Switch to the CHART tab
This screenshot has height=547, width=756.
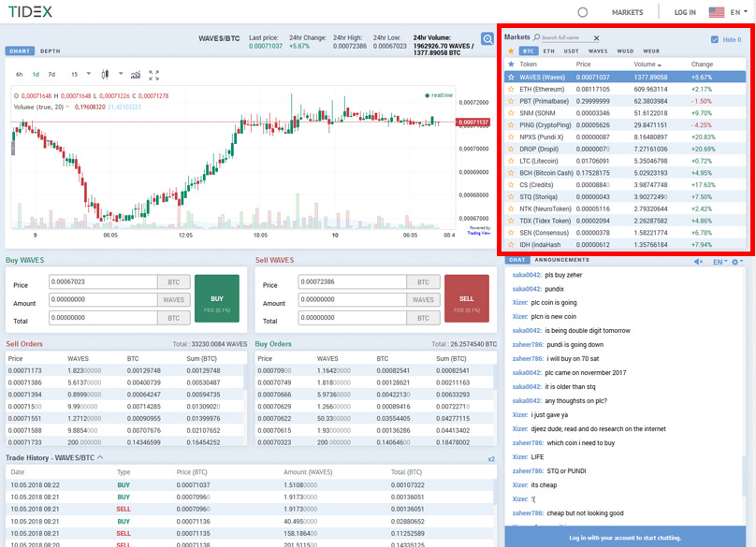point(20,51)
